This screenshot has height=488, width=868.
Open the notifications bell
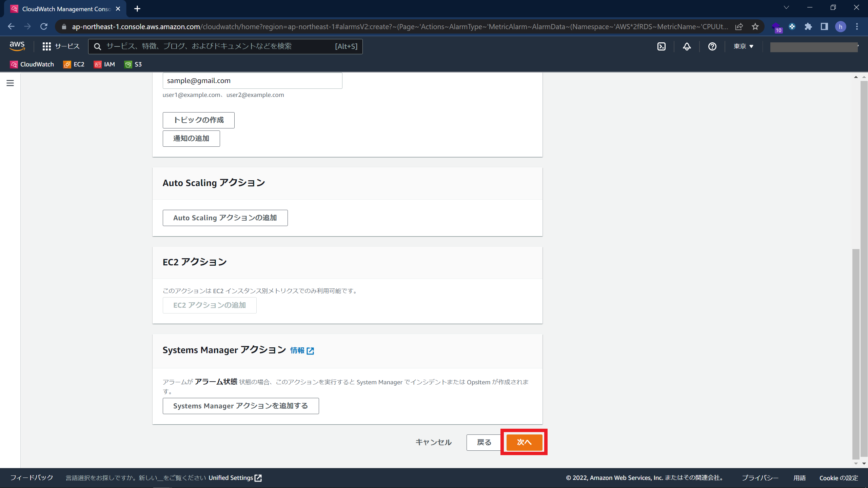click(687, 46)
